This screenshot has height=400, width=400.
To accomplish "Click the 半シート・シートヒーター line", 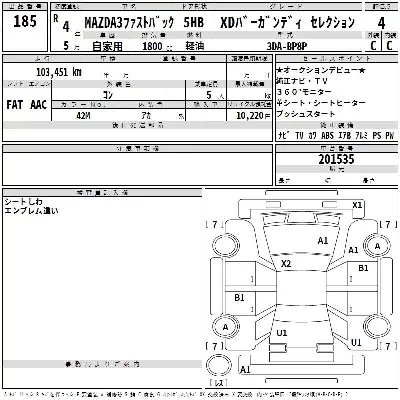I will tap(321, 103).
